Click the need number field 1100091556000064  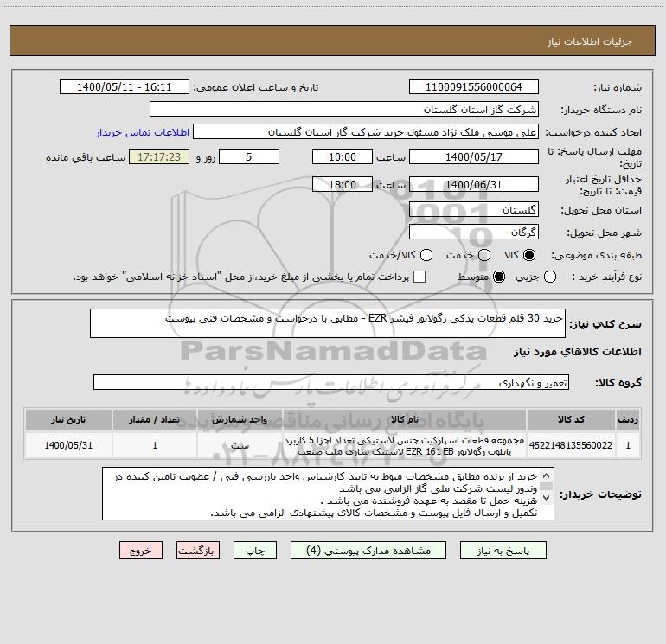[x=474, y=87]
